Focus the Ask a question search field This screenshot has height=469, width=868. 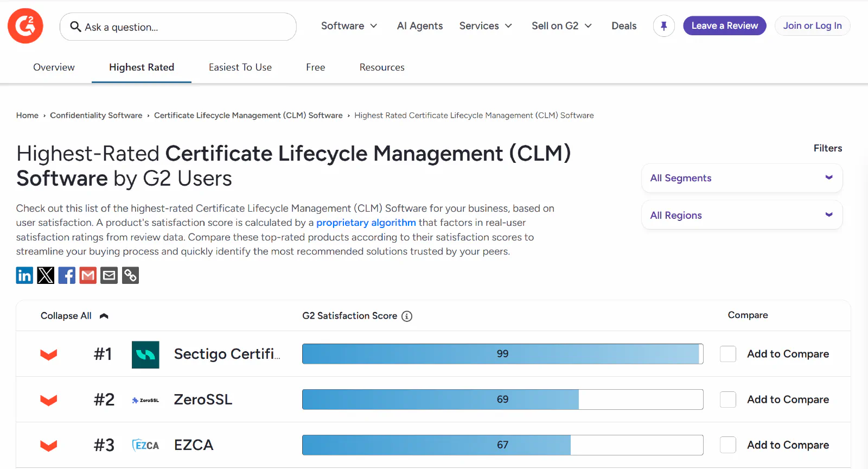pyautogui.click(x=178, y=27)
